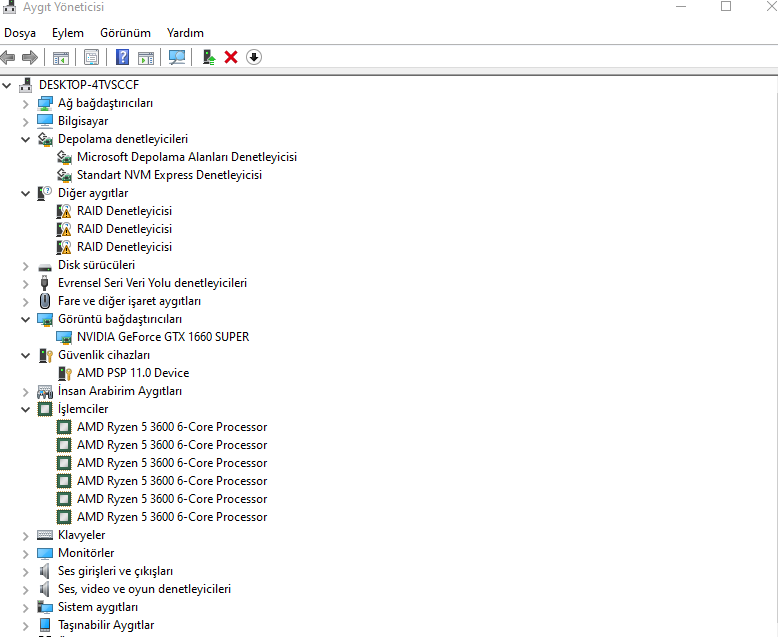Select the 'Güvenlik cihazları' label
This screenshot has width=778, height=637.
coord(104,355)
